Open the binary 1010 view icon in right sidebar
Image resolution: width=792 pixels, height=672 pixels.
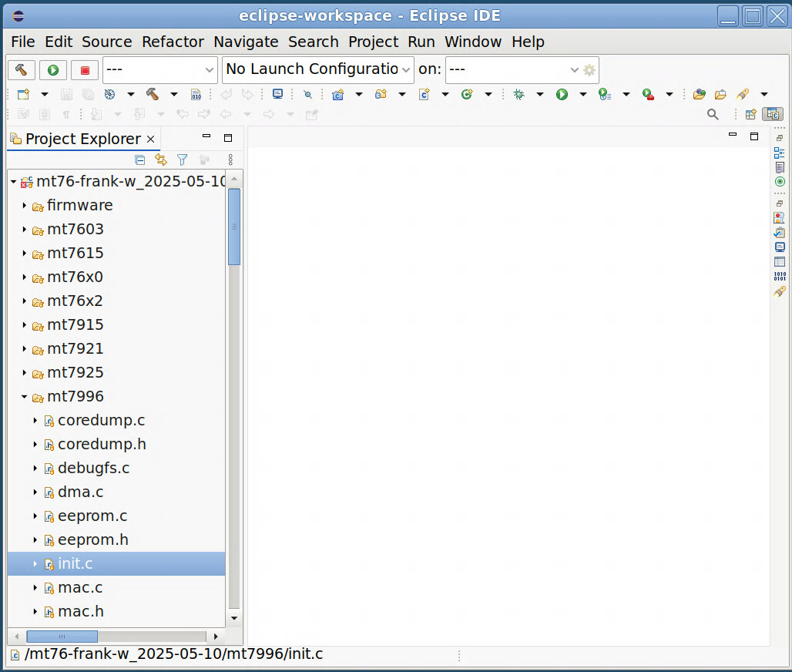tap(780, 277)
